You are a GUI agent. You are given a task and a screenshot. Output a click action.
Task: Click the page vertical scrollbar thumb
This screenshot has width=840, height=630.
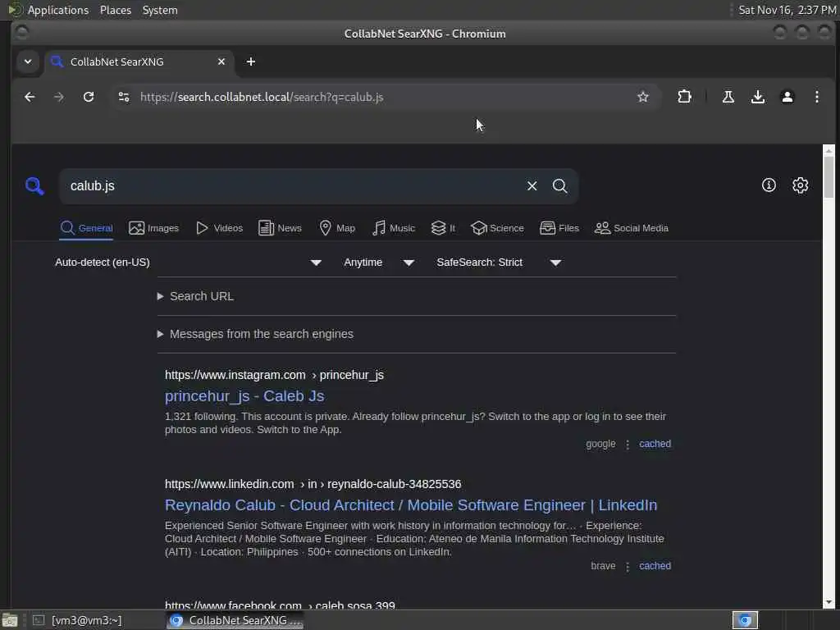[x=829, y=177]
